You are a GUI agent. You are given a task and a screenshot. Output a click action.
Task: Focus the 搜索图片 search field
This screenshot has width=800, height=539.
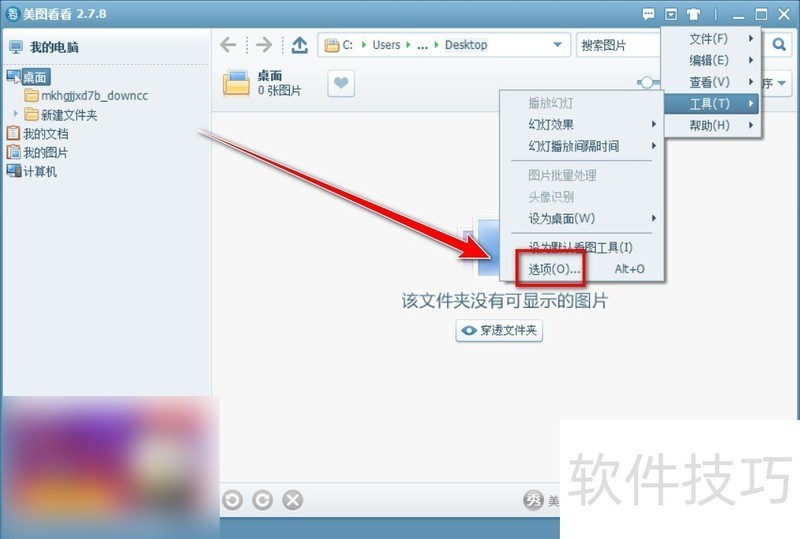[618, 45]
